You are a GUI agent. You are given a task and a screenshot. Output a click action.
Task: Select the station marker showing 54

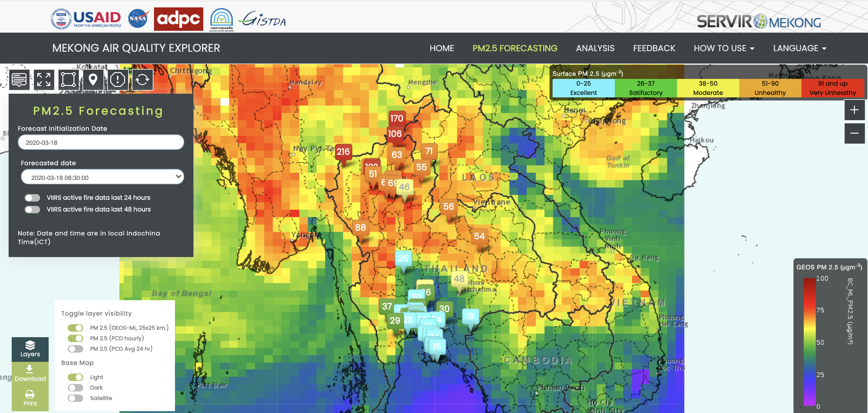point(479,236)
